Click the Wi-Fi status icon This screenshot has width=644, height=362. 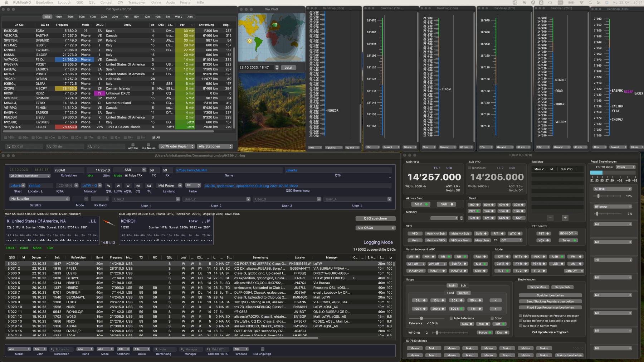pos(581,3)
